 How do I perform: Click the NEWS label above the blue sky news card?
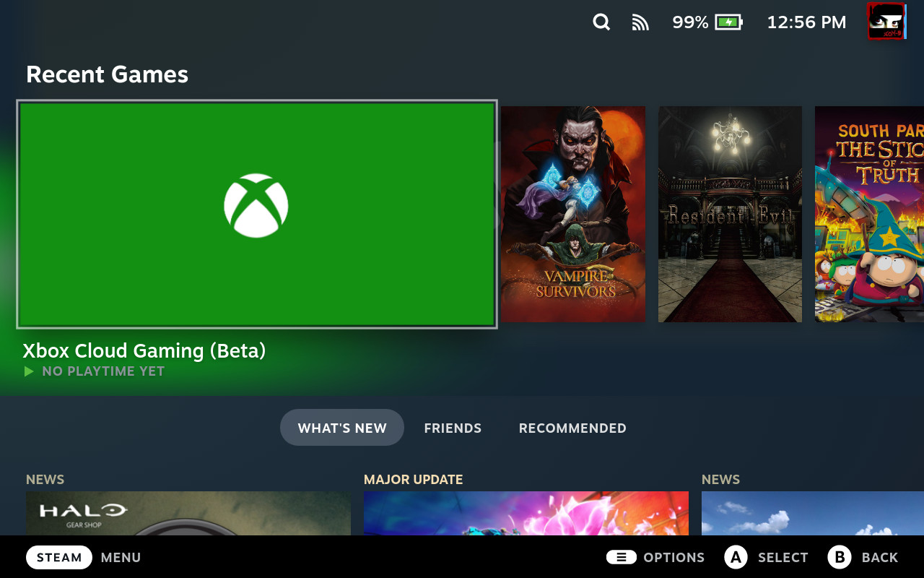[x=720, y=480]
